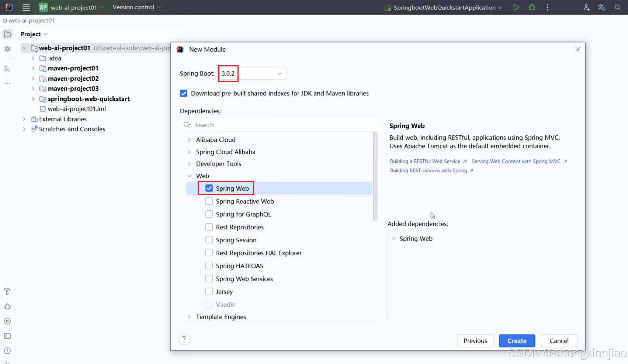The height and width of the screenshot is (364, 628).
Task: Collapse the web-ai-project01 root node
Action: tap(24, 48)
